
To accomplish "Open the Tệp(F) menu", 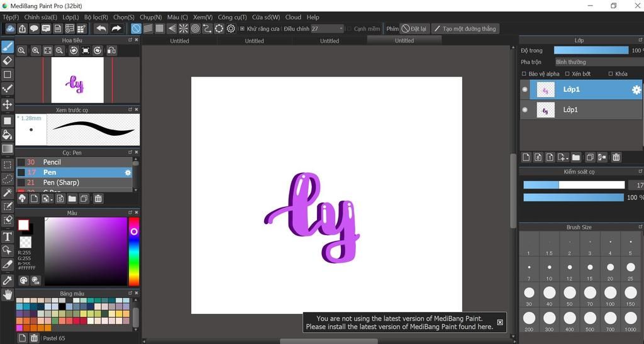I will click(11, 17).
